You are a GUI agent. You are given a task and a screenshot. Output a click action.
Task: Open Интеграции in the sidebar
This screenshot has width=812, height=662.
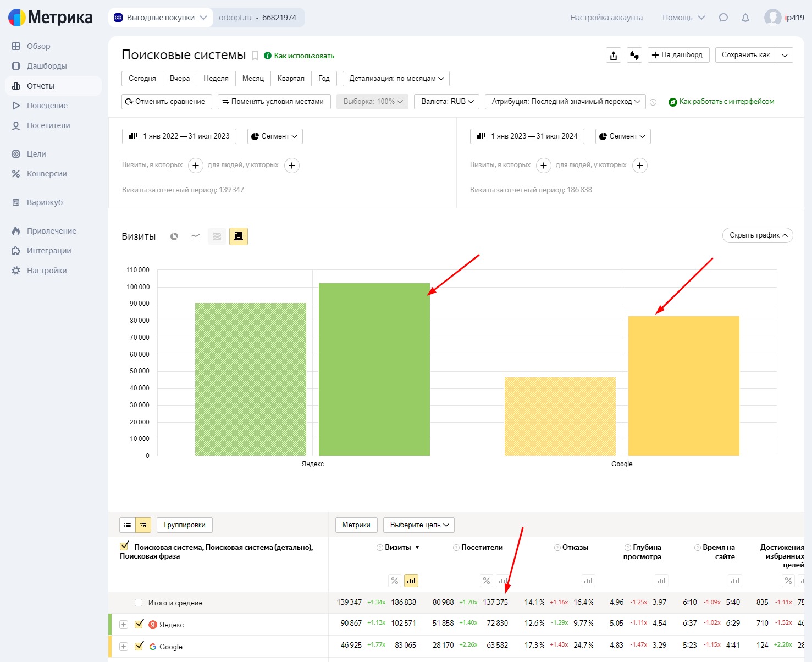coord(49,251)
